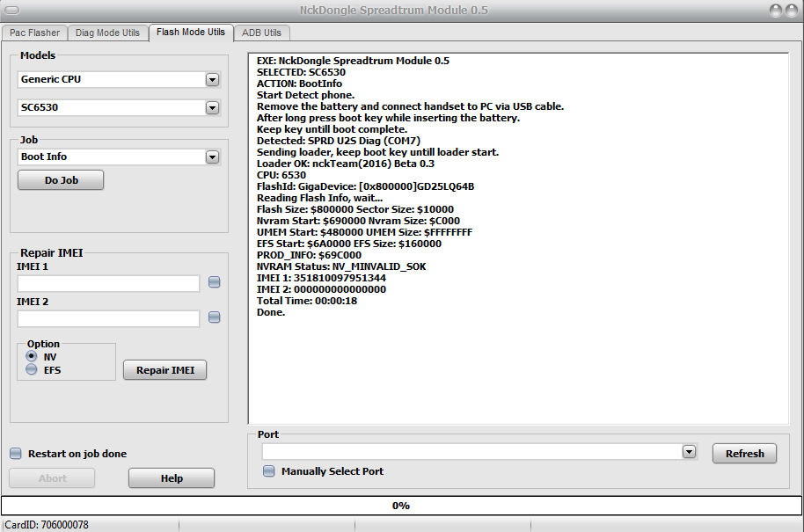Click the 0% progress bar
Screen dimensions: 804x532
[401, 506]
